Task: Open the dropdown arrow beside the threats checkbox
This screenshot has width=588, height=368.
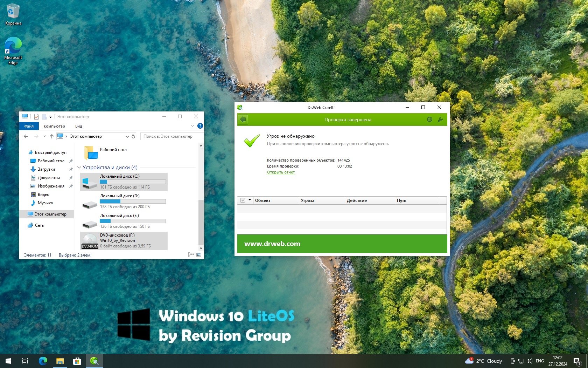Action: (x=250, y=200)
